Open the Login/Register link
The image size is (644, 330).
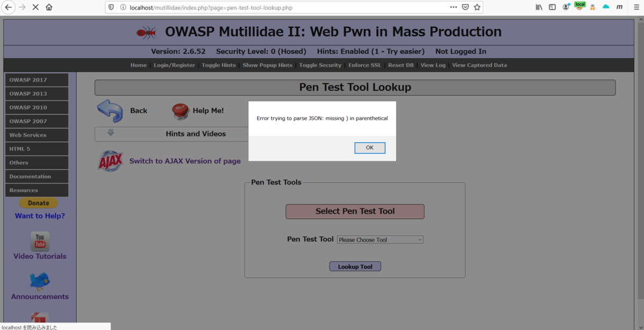click(x=174, y=65)
